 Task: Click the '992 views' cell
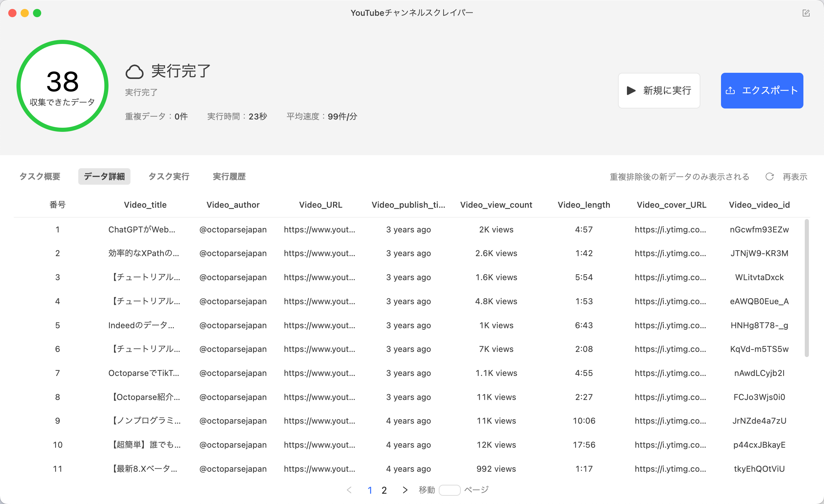coord(496,469)
